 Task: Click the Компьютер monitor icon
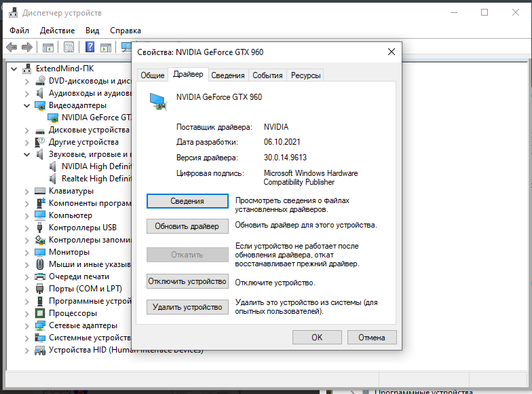40,215
